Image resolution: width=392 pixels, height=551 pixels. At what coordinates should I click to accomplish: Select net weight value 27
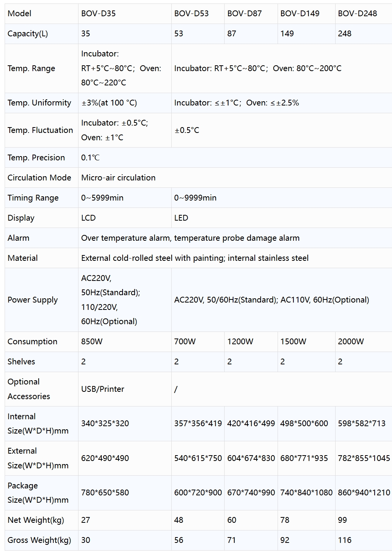click(x=85, y=520)
